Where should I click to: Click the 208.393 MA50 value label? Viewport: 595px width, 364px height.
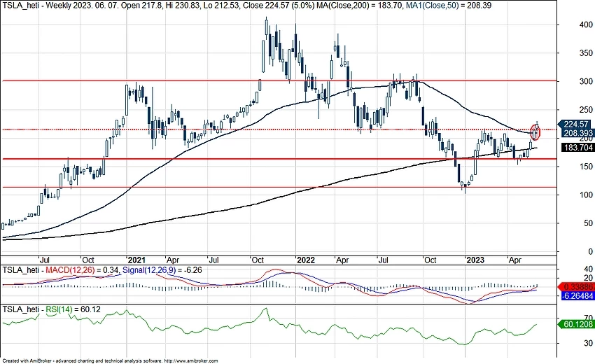click(x=577, y=133)
